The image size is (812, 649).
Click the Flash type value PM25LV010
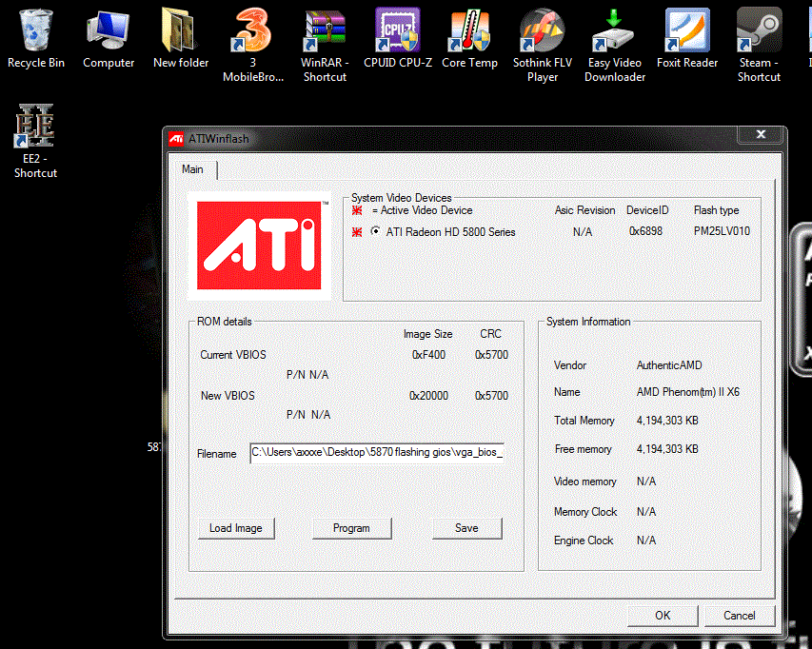(722, 231)
